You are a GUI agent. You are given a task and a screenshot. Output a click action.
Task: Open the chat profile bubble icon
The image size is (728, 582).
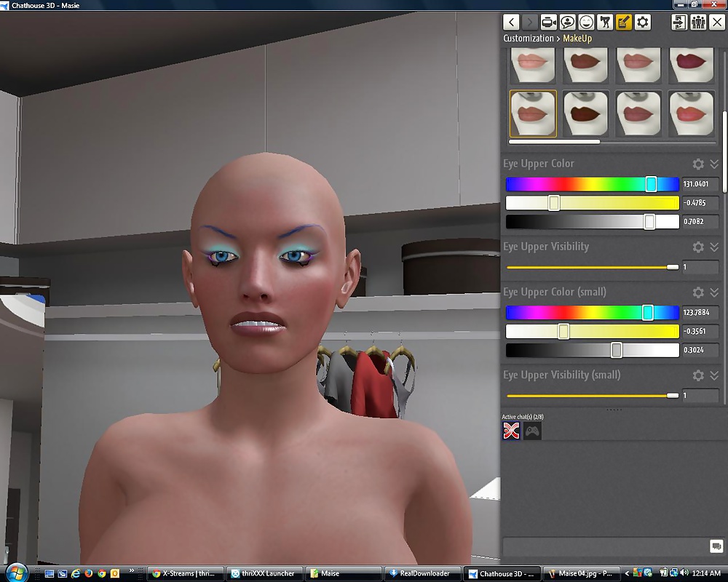(568, 22)
